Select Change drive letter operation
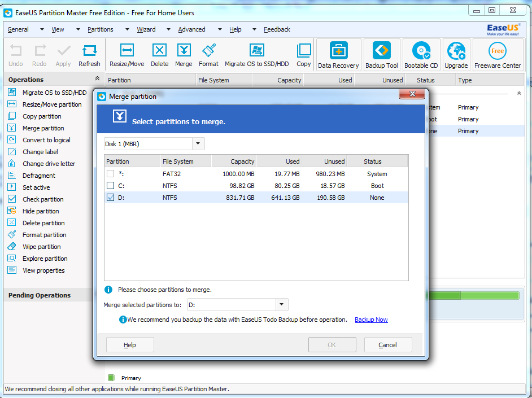This screenshot has width=532, height=398. [49, 164]
